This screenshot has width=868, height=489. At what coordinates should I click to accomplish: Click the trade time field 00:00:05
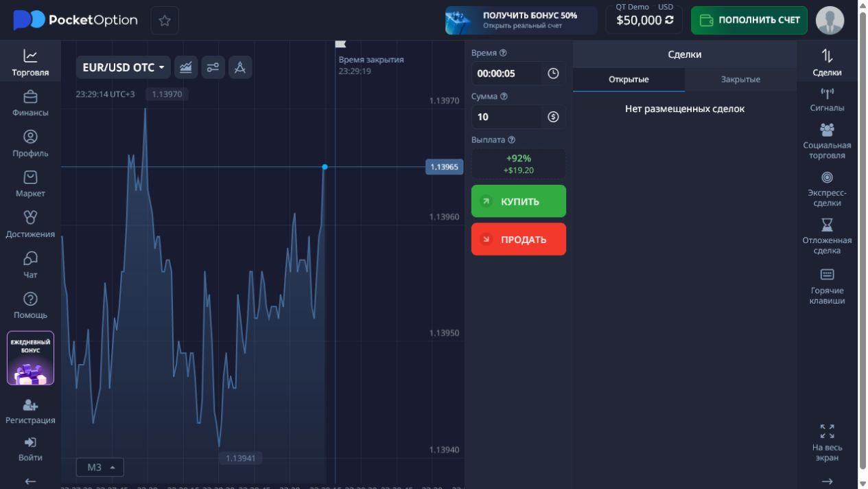click(x=506, y=73)
